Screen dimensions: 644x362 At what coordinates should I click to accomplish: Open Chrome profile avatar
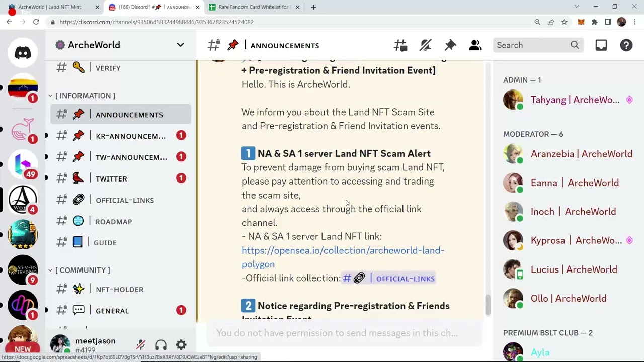click(621, 22)
